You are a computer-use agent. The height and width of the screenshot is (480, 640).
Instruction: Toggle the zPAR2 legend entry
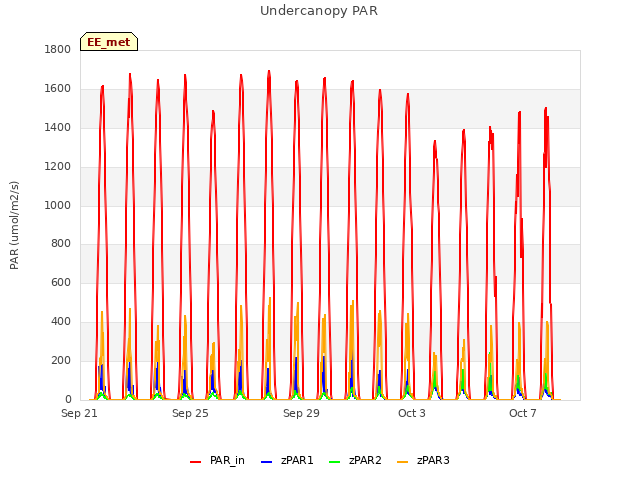pyautogui.click(x=355, y=460)
